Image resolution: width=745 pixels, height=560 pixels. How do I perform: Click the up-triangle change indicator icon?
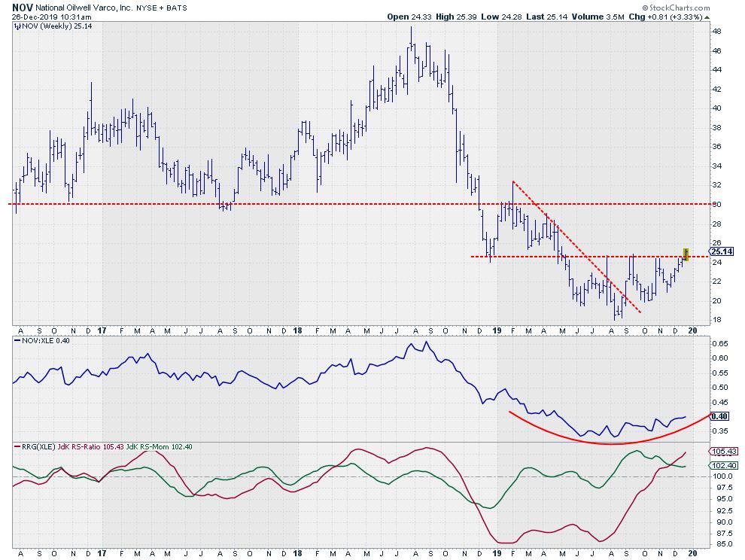[x=707, y=17]
